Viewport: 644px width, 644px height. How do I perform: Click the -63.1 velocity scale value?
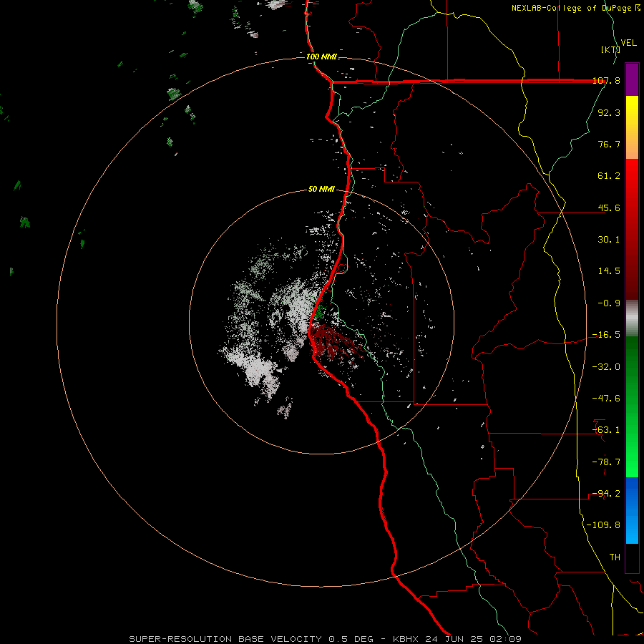coord(606,430)
